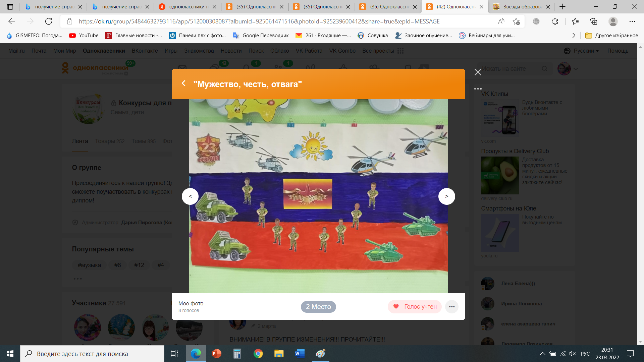The width and height of the screenshot is (644, 362).
Task: Expand more bookmarks chevron
Action: click(574, 36)
